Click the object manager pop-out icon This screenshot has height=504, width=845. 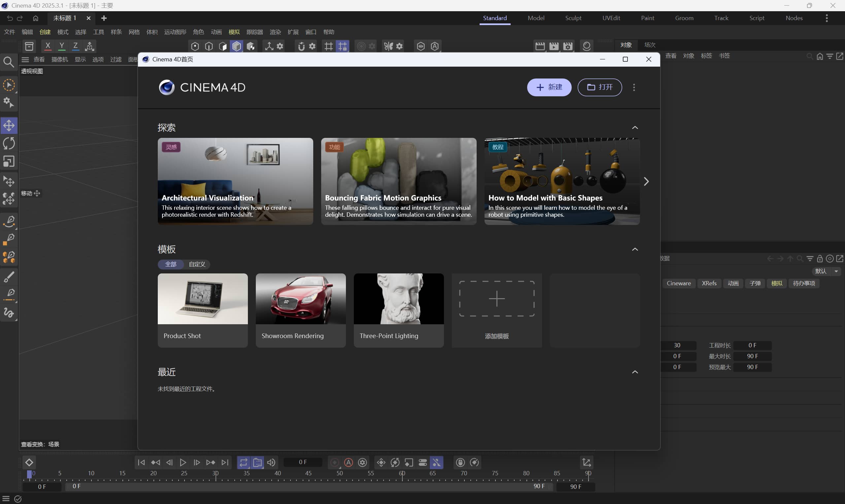tap(840, 56)
